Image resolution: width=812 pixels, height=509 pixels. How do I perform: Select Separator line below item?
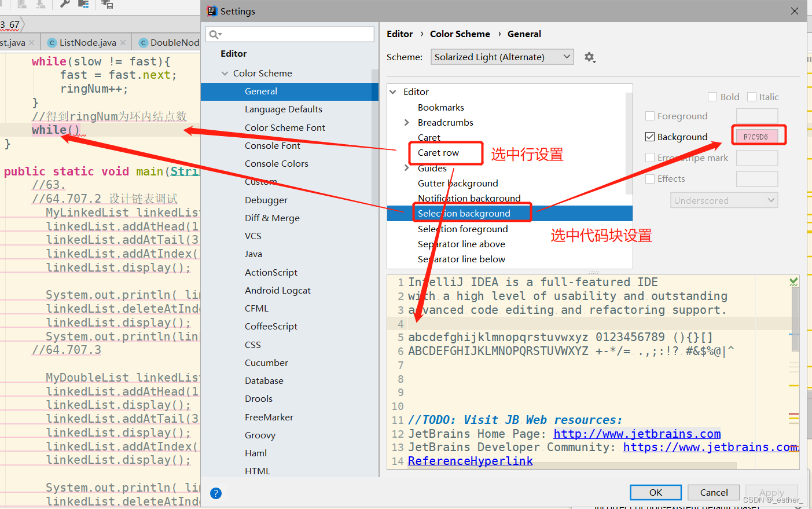tap(461, 259)
